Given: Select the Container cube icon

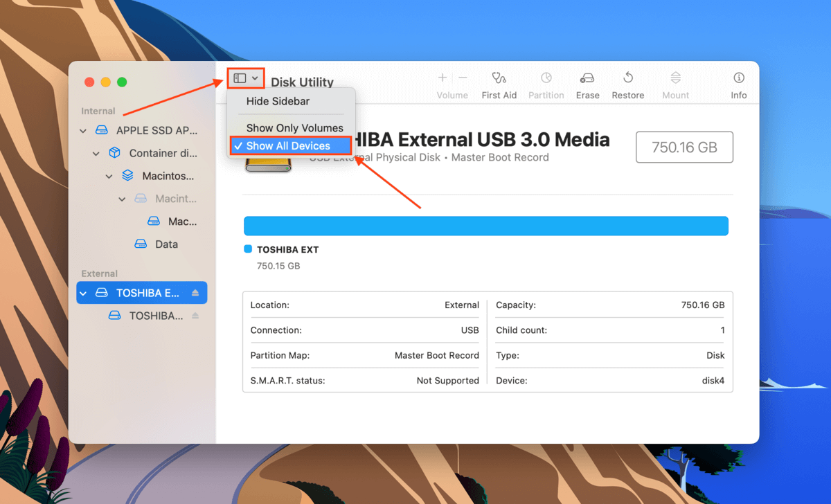Looking at the screenshot, I should coord(115,153).
